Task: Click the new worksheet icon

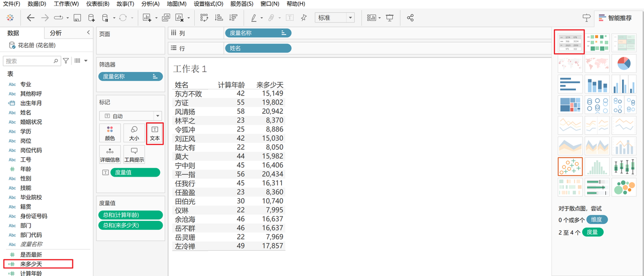Action: click(147, 18)
